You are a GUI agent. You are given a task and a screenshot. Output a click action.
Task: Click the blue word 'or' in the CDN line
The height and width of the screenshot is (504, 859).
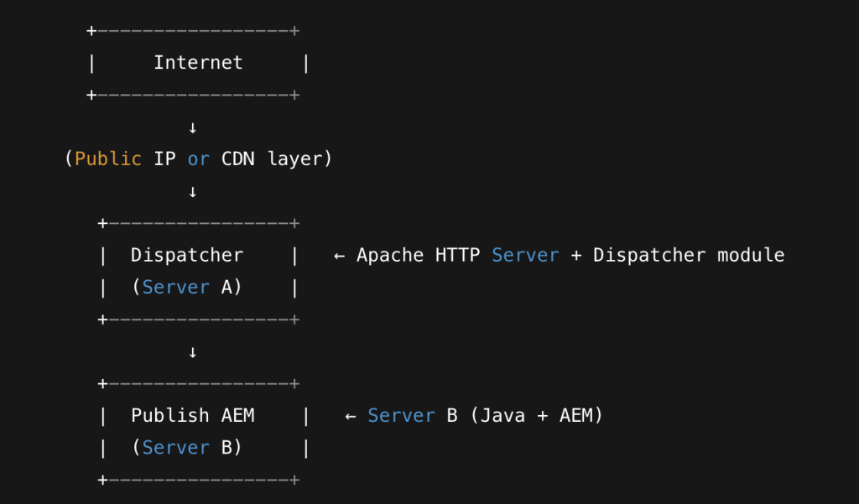tap(198, 158)
